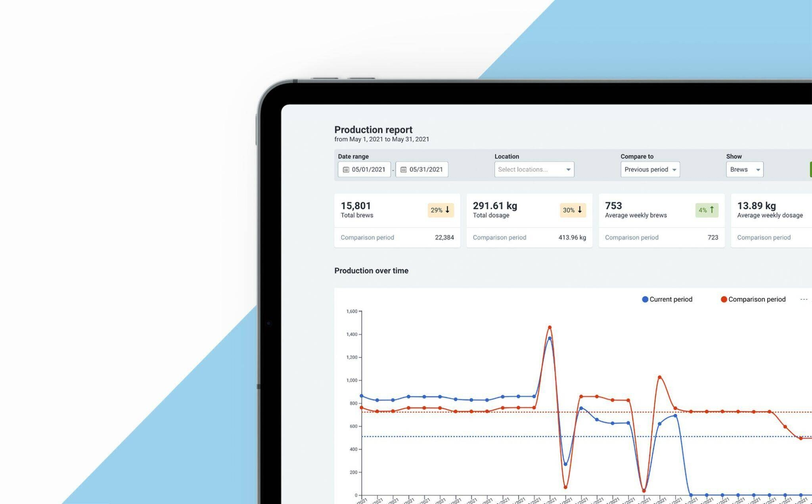This screenshot has width=812, height=504.
Task: Click the calendar icon for end date
Action: click(x=404, y=169)
